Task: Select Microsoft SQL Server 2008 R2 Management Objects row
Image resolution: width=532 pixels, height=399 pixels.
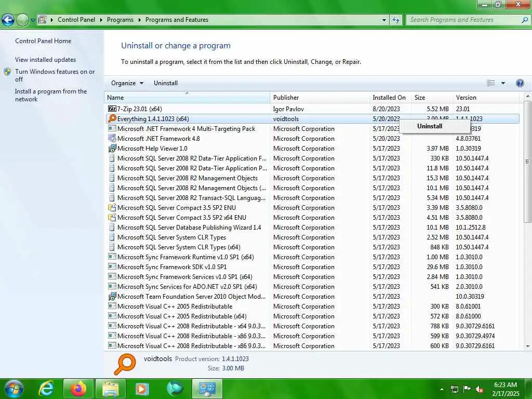Action: pos(313,178)
